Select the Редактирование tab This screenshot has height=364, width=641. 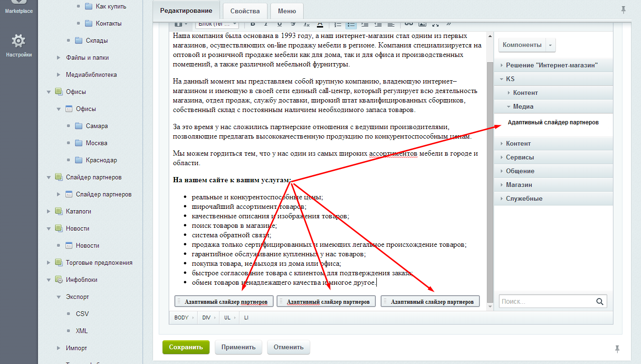(186, 10)
